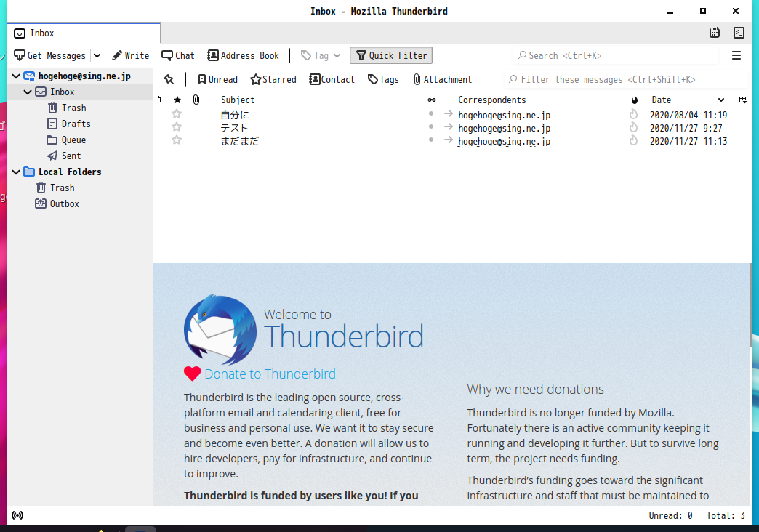The image size is (759, 532).
Task: Toggle the Quick Filter bar
Action: (x=391, y=56)
